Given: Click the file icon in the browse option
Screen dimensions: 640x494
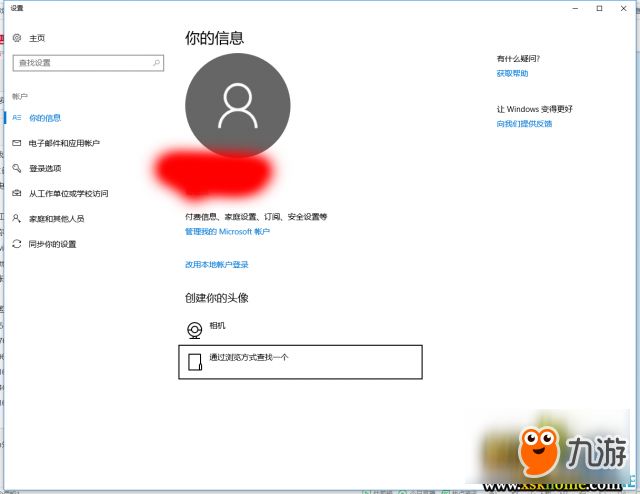Looking at the screenshot, I should pos(194,361).
